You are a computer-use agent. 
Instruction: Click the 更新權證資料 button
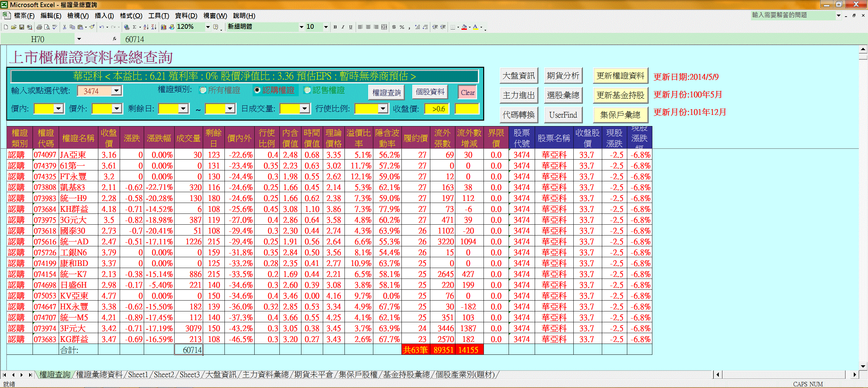pos(620,76)
